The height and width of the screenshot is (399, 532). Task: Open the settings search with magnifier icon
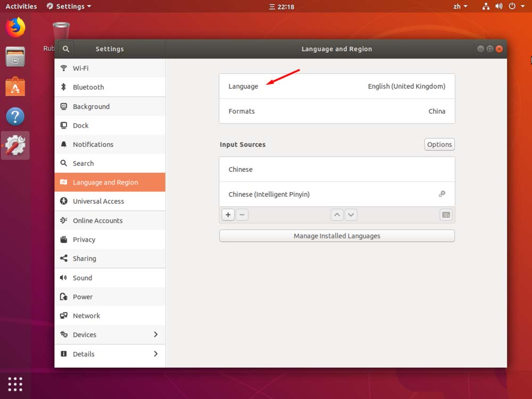click(x=65, y=48)
